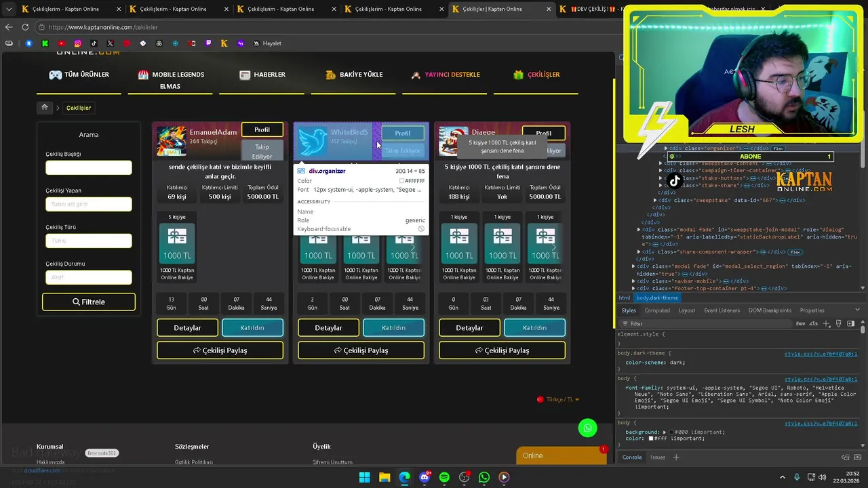The image size is (868, 488).
Task: Click the Styles Filter input field
Action: pos(705,323)
